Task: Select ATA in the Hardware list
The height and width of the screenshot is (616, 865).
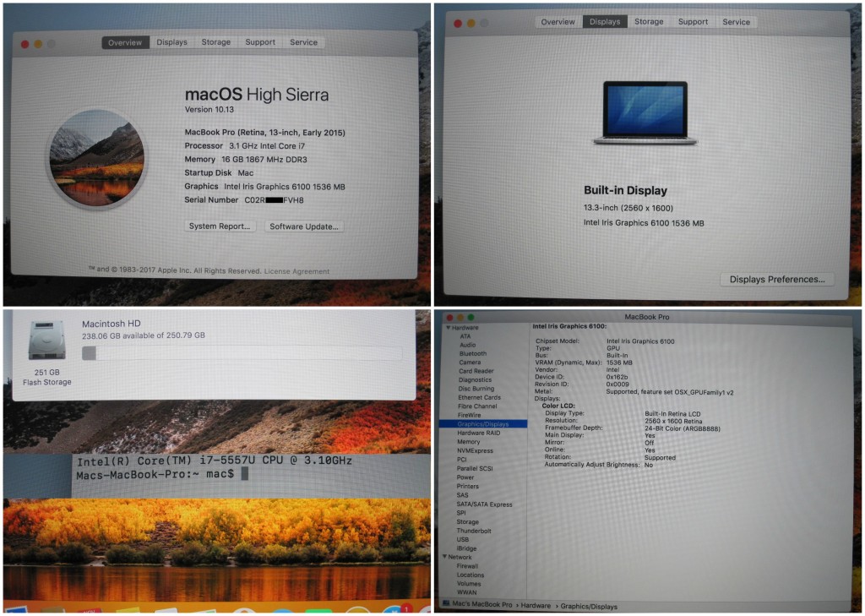Action: [x=465, y=336]
